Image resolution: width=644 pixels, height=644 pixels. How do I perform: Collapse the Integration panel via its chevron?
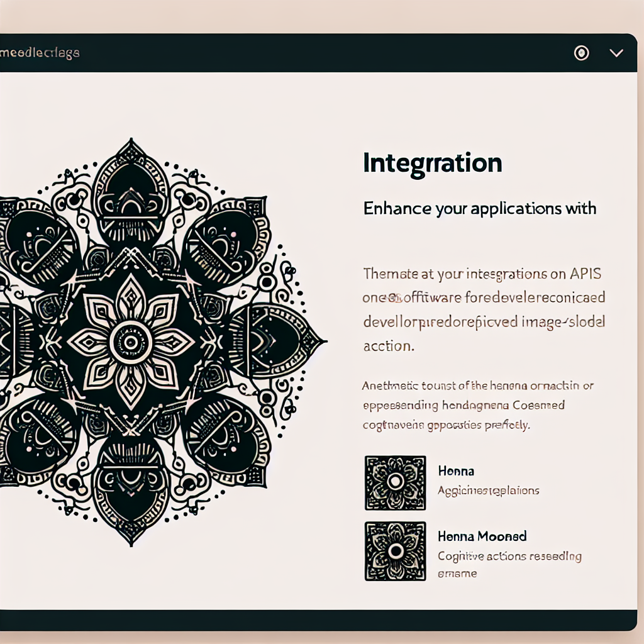click(x=616, y=53)
